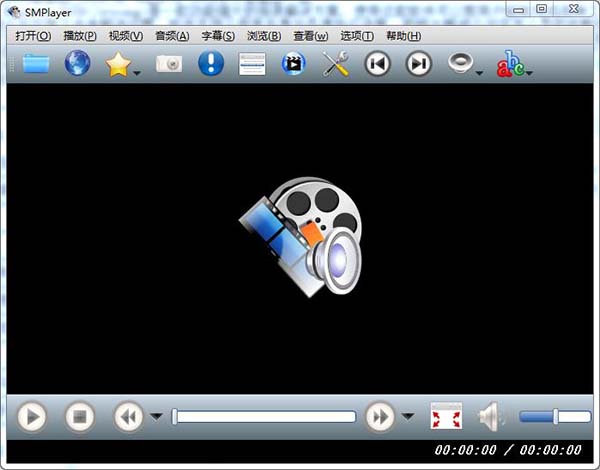The height and width of the screenshot is (470, 600).
Task: Rewind using the double-left-arrow button
Action: click(128, 416)
